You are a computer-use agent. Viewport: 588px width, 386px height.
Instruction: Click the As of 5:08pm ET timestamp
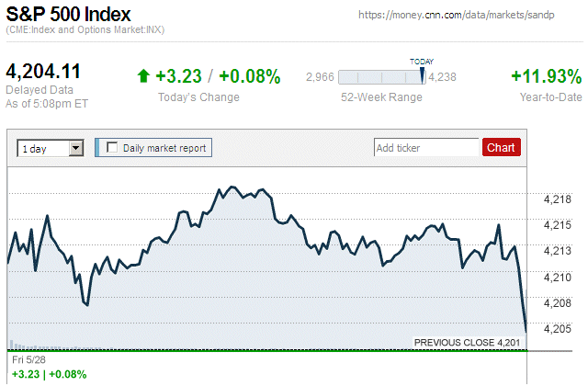47,104
